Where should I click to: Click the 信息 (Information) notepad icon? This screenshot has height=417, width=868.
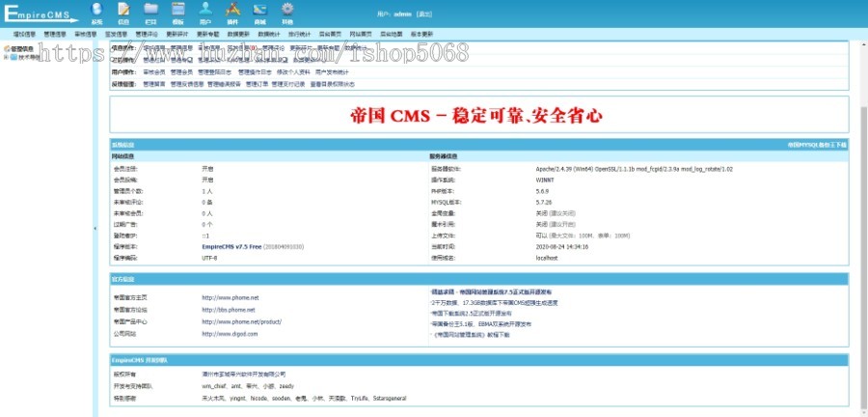coord(123,12)
